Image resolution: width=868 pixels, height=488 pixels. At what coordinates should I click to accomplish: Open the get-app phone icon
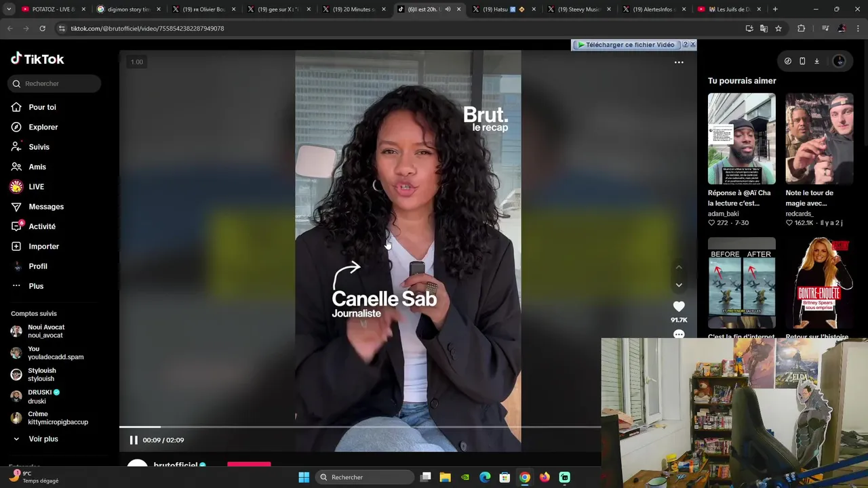[x=802, y=61]
